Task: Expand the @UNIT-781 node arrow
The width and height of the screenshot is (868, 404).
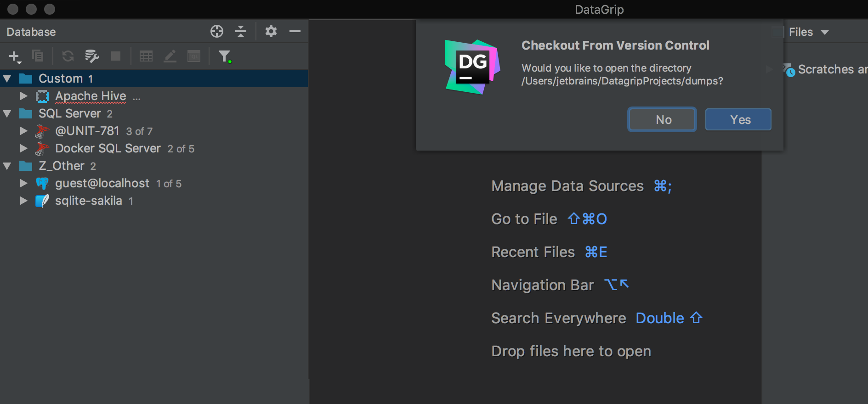Action: (23, 131)
